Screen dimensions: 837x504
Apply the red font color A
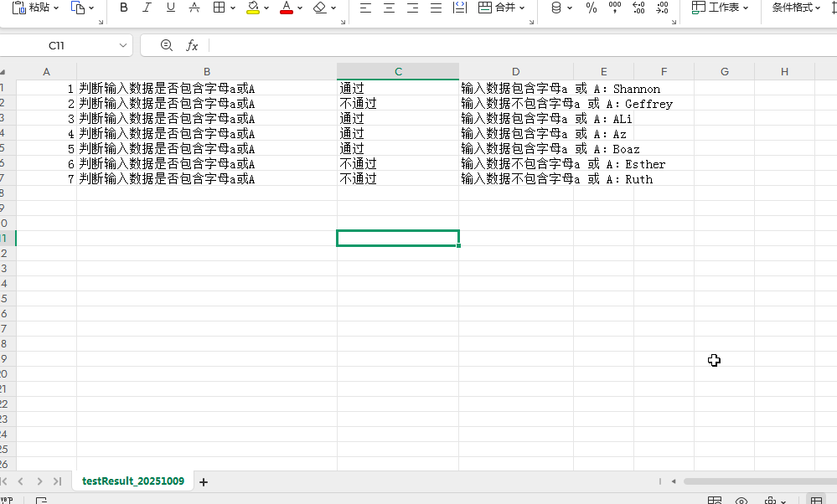pos(287,8)
